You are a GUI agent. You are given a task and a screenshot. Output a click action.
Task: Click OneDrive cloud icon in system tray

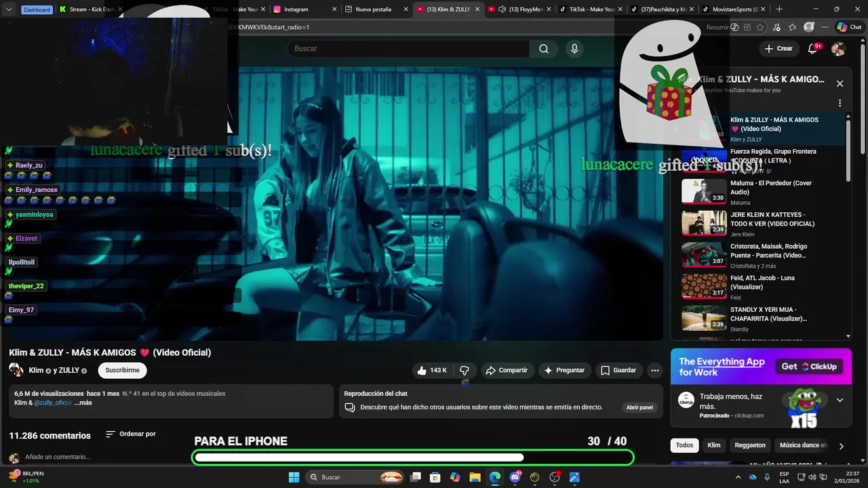pos(753,477)
